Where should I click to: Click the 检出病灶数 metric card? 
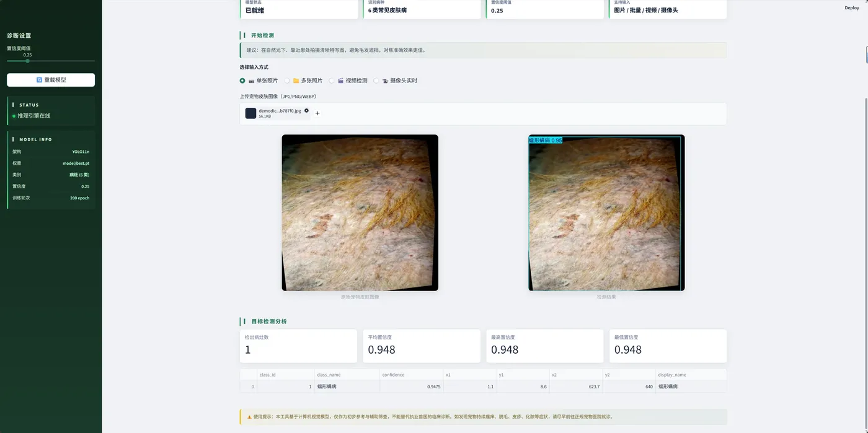pyautogui.click(x=298, y=346)
